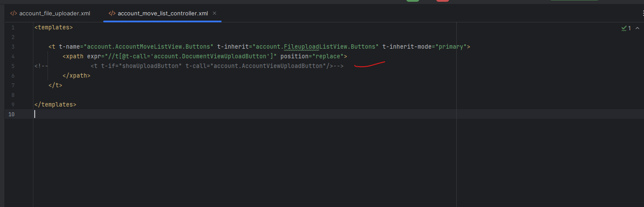Click XML file icon on account_file_uploader tab
Viewport: 644px width, 207px height.
14,14
